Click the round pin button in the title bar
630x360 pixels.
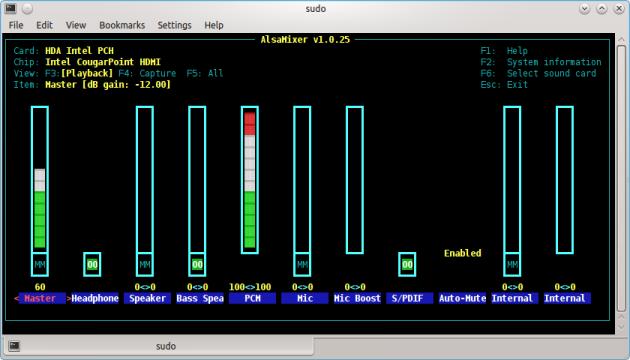click(27, 8)
